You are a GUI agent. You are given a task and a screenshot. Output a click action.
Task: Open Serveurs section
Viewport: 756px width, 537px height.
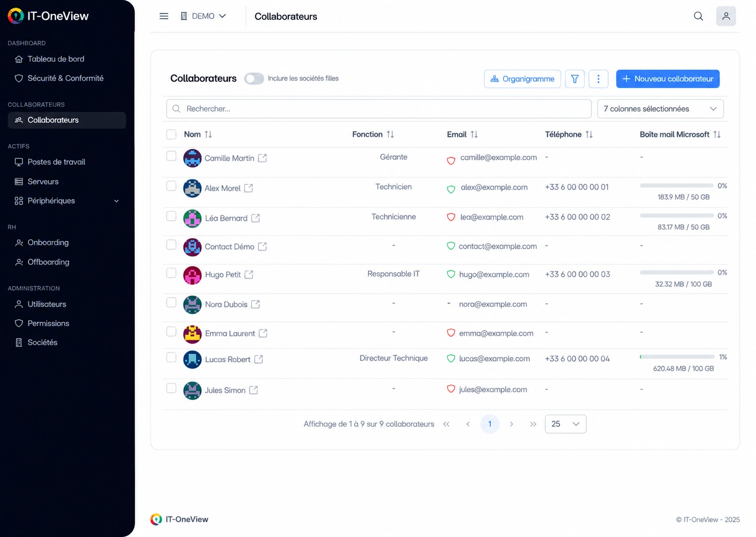click(x=67, y=181)
